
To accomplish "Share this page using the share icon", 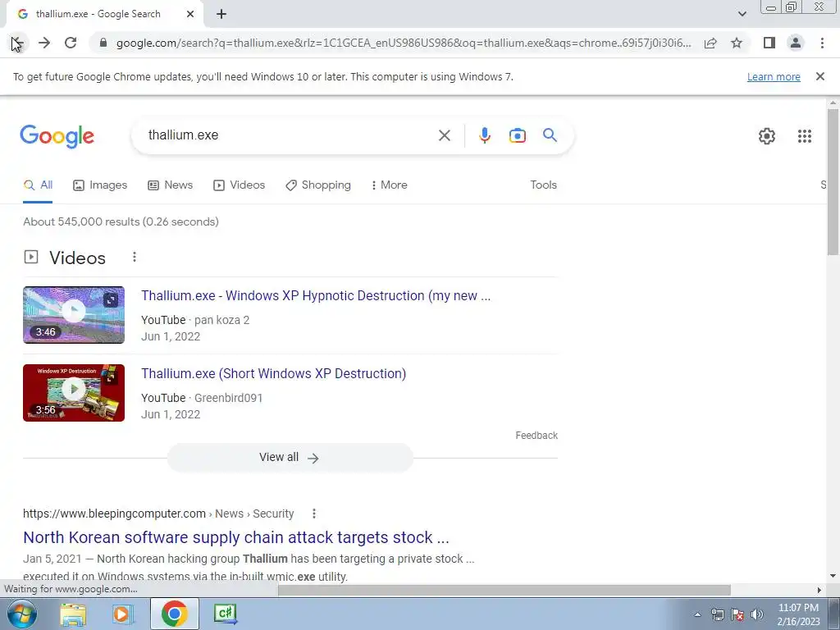I will coord(710,43).
